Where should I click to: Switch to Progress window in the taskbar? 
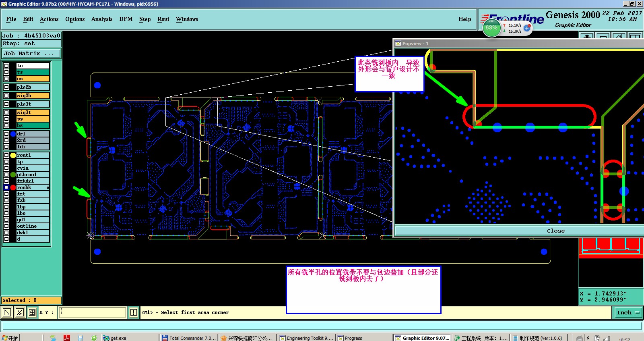tap(364, 338)
